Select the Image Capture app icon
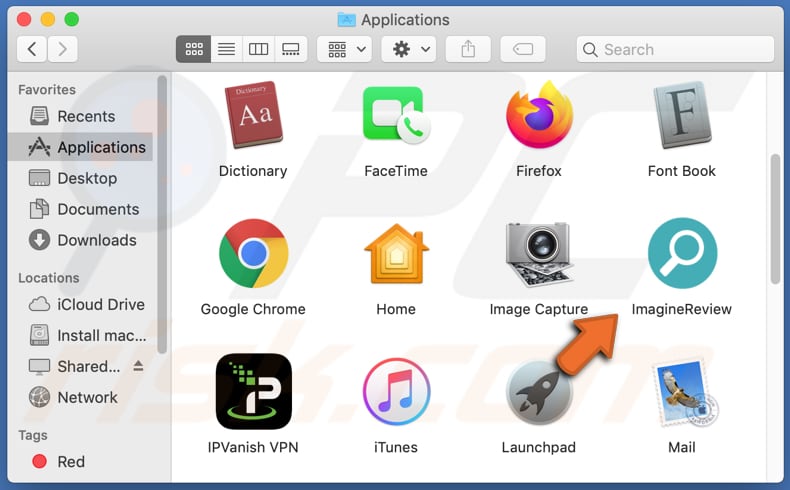 [x=539, y=254]
